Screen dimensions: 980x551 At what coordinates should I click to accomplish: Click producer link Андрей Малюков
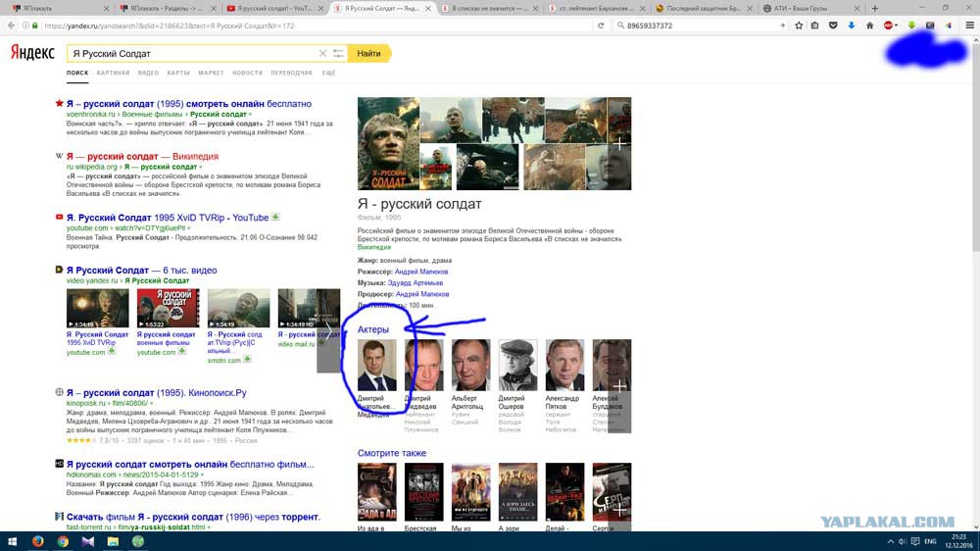point(422,294)
